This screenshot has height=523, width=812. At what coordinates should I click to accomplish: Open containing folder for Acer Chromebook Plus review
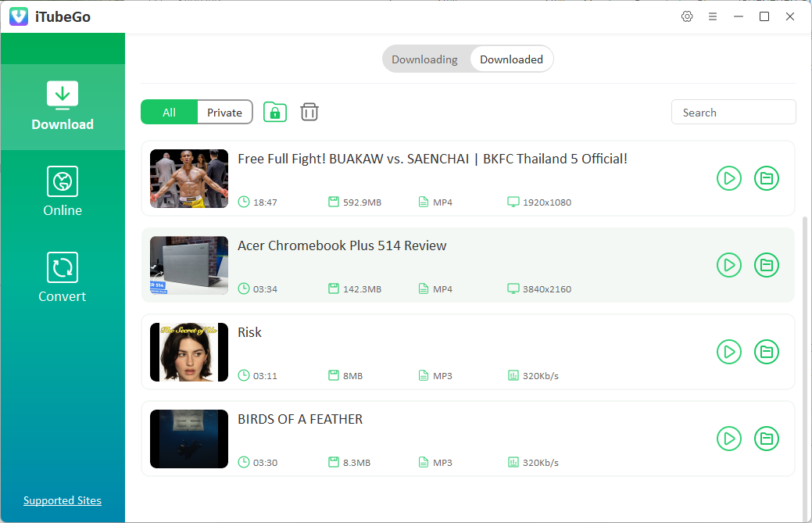coord(767,265)
